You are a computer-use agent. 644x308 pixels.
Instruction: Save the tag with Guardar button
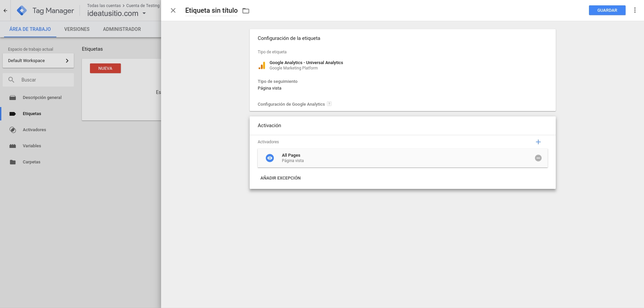[x=607, y=10]
